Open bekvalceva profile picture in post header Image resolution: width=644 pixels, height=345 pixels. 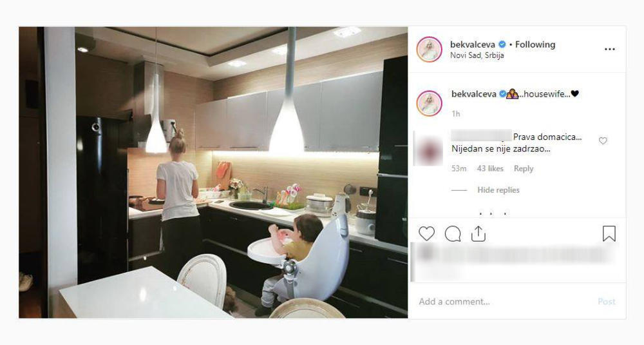coord(429,50)
